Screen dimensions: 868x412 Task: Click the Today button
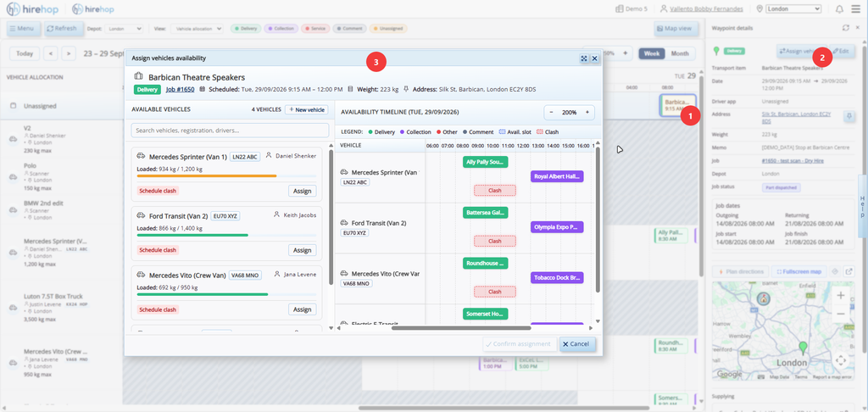pyautogui.click(x=25, y=53)
